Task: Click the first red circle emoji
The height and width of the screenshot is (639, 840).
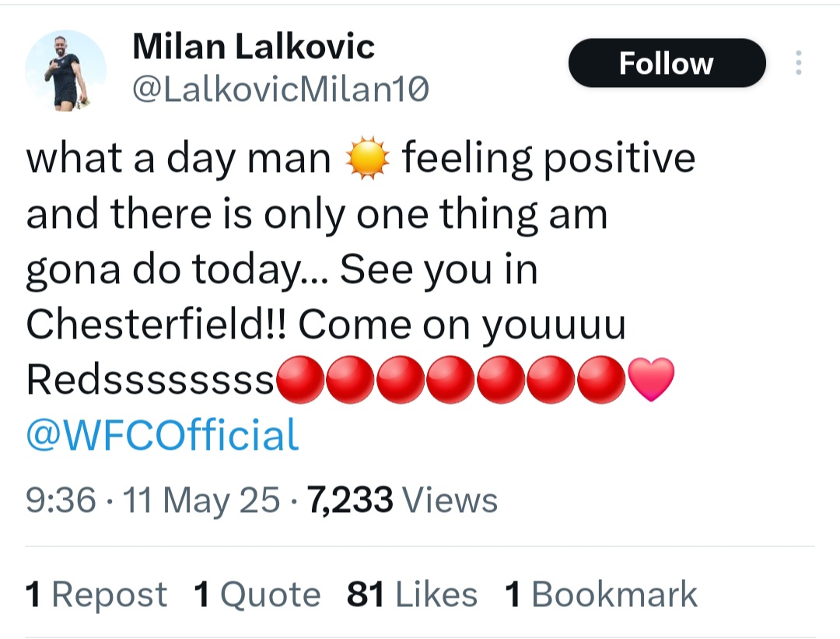Action: (300, 379)
